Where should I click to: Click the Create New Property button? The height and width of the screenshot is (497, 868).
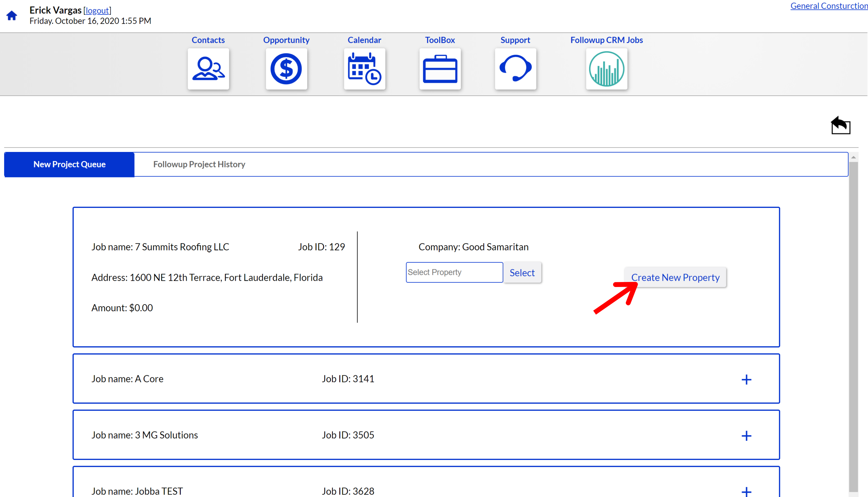pyautogui.click(x=675, y=277)
